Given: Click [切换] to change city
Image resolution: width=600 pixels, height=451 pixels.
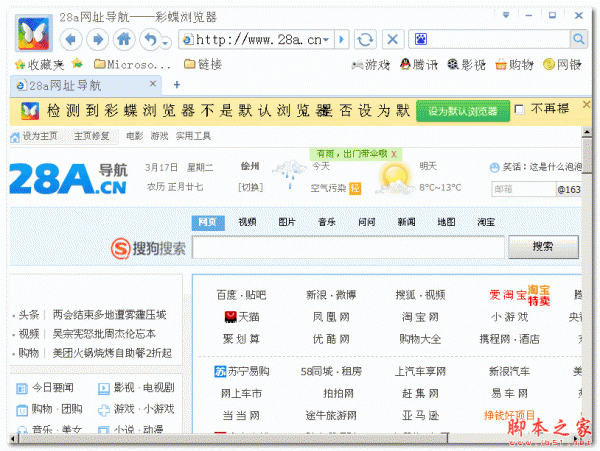Looking at the screenshot, I should click(x=251, y=187).
